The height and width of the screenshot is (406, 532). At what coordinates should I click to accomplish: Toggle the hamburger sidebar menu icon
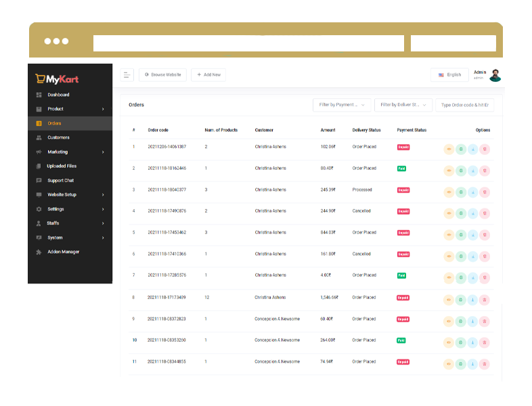pyautogui.click(x=127, y=74)
